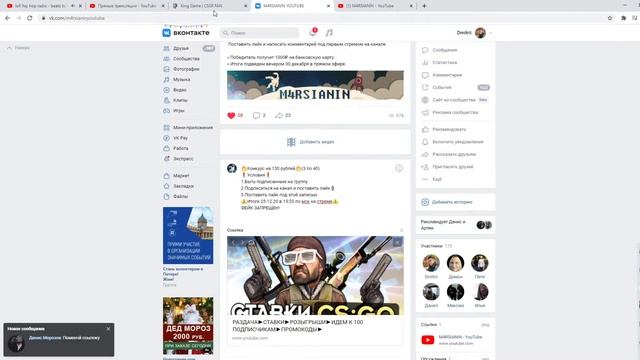Open Реклама сообщества option
The width and height of the screenshot is (640, 360).
tap(456, 112)
